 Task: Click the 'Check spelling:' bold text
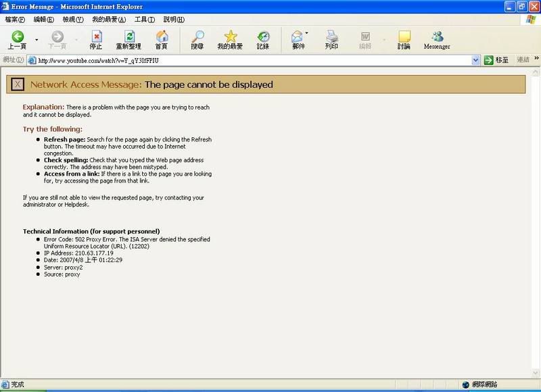pos(66,160)
